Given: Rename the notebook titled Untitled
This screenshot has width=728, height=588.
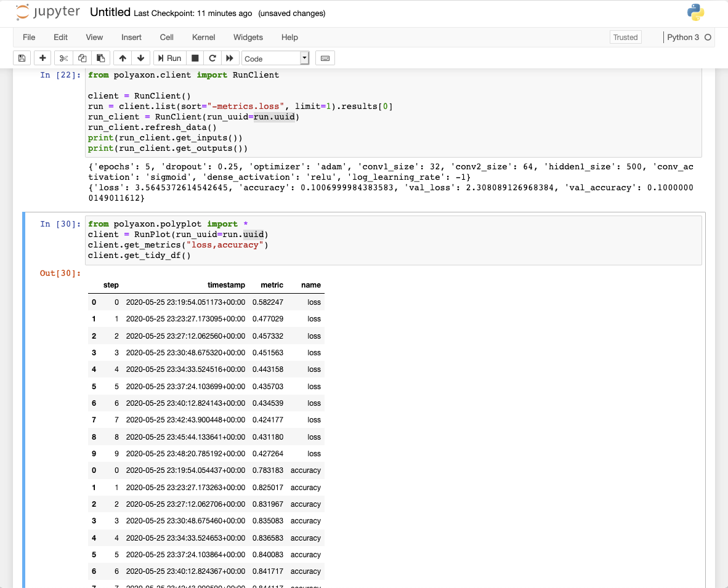Looking at the screenshot, I should click(x=110, y=12).
